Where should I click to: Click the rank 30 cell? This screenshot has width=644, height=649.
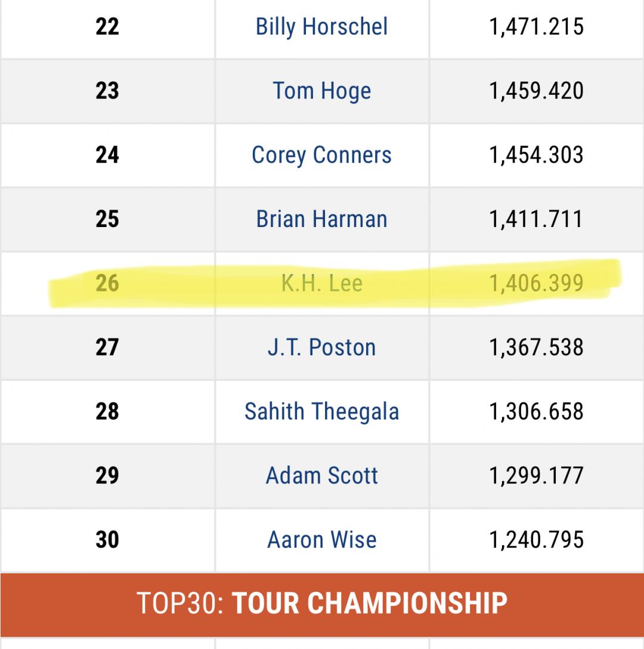(x=107, y=539)
